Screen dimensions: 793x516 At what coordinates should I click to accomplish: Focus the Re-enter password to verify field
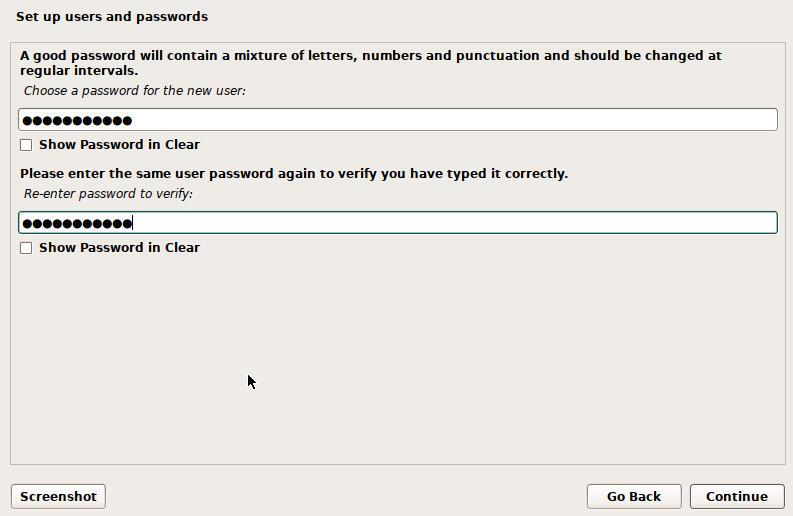[397, 223]
